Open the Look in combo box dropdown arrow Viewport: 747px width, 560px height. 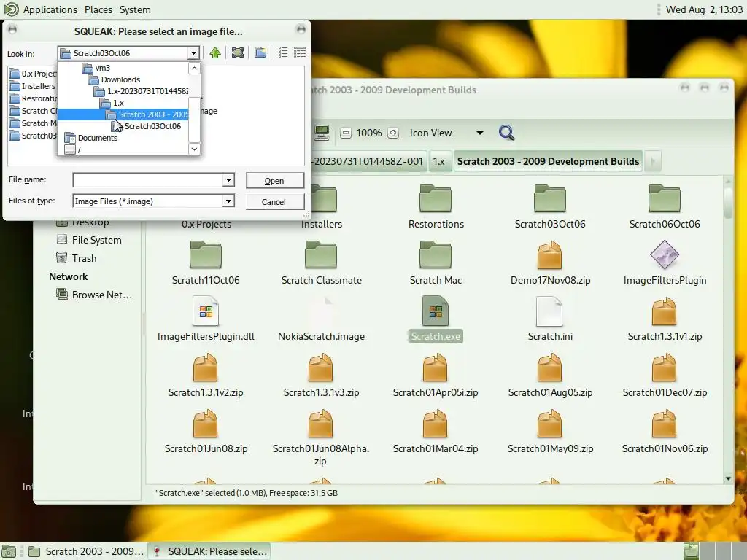point(193,52)
